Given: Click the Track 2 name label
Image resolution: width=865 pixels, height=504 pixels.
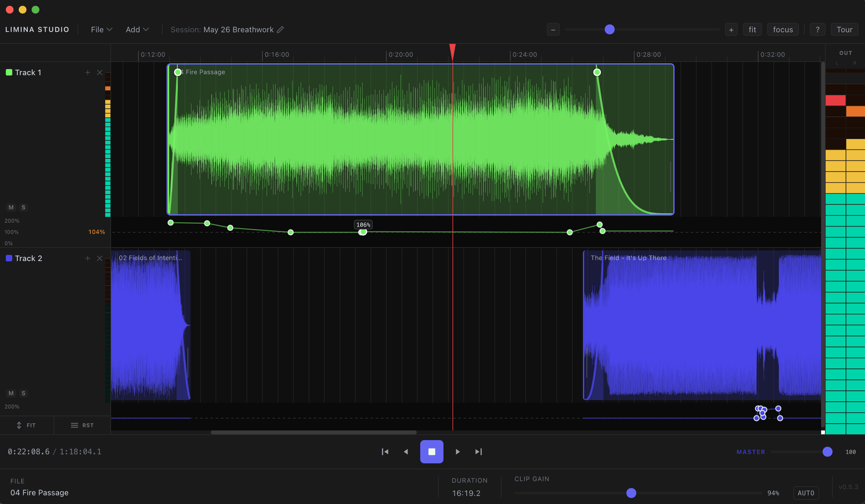Looking at the screenshot, I should coord(28,258).
